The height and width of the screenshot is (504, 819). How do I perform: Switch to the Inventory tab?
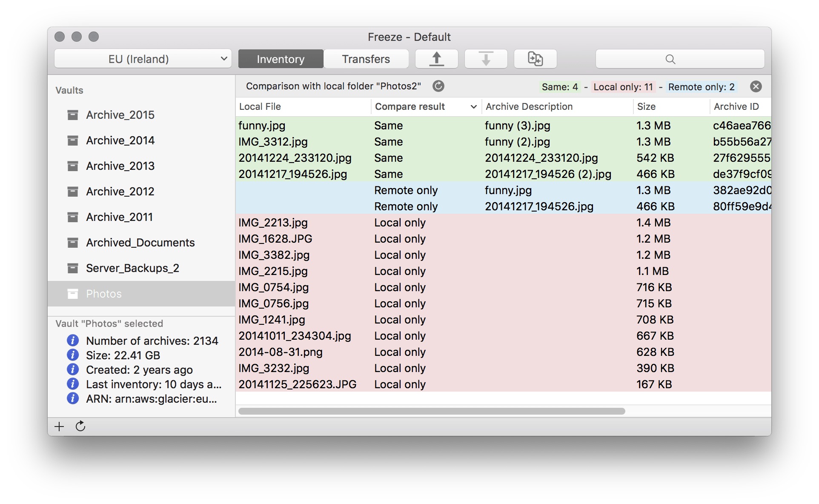[281, 59]
